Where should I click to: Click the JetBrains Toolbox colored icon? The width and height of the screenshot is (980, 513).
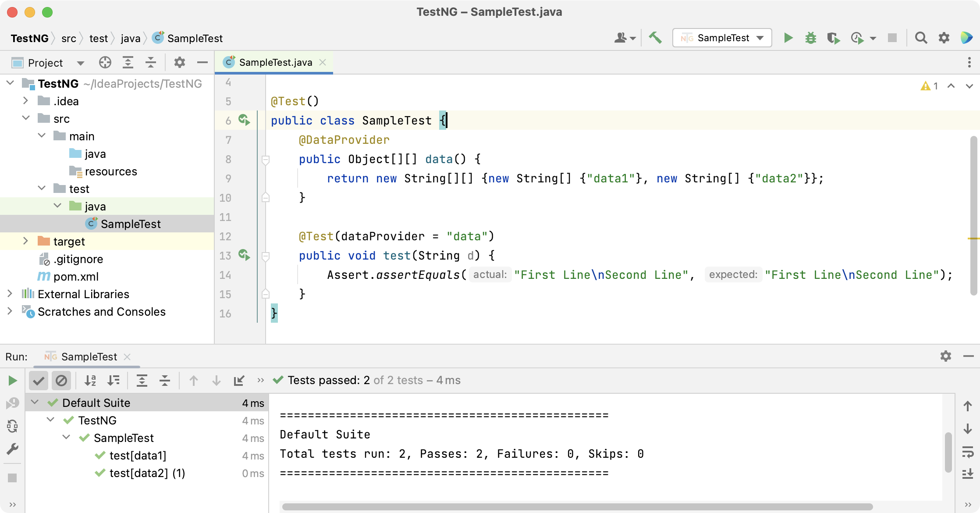pos(966,38)
